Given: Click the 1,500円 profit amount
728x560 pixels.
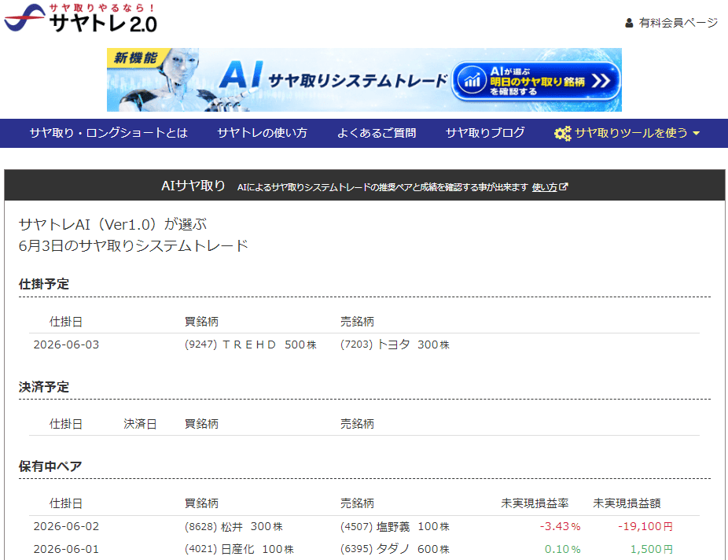Looking at the screenshot, I should (x=652, y=549).
